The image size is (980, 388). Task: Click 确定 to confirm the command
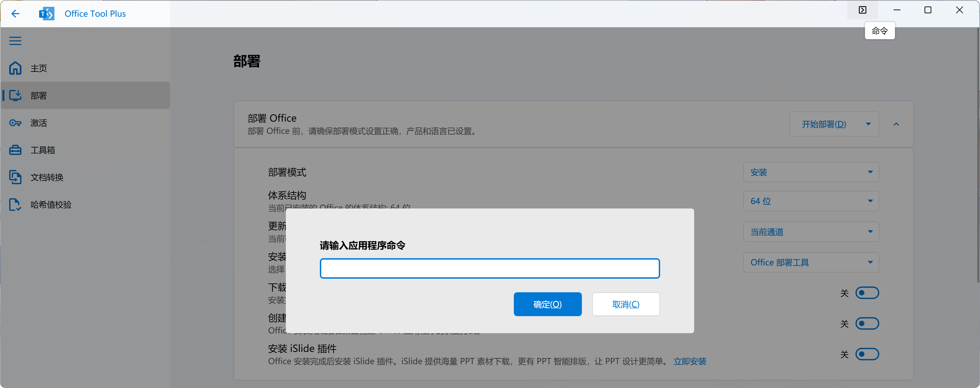[547, 304]
